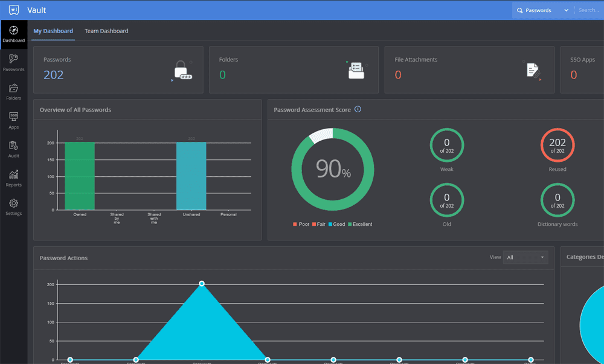Select the Reused passwords circle showing 202
Image resolution: width=604 pixels, height=364 pixels.
click(557, 145)
